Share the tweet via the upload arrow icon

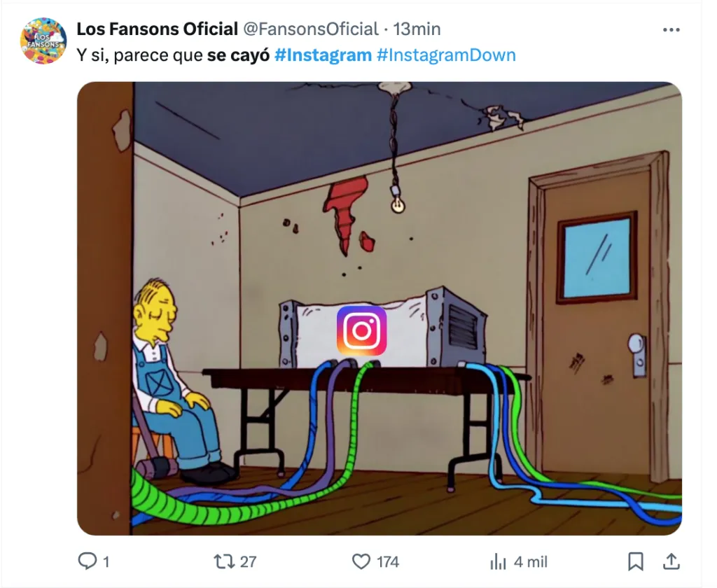click(670, 561)
